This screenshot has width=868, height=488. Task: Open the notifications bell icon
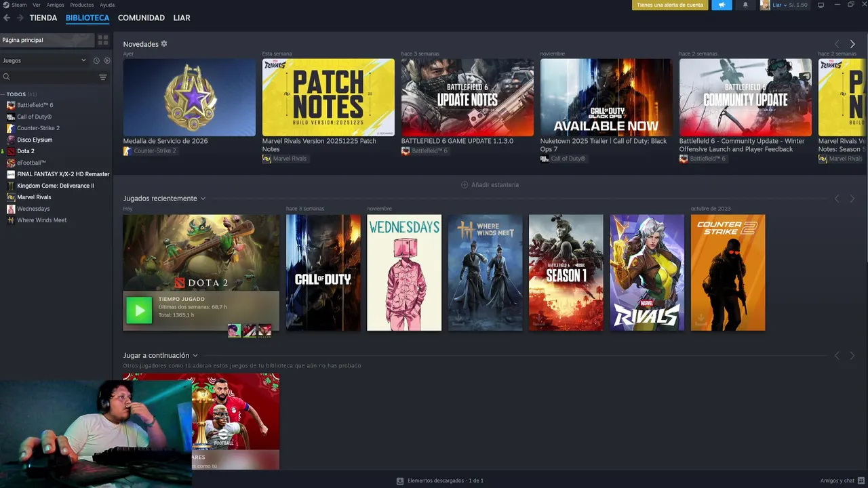(745, 5)
